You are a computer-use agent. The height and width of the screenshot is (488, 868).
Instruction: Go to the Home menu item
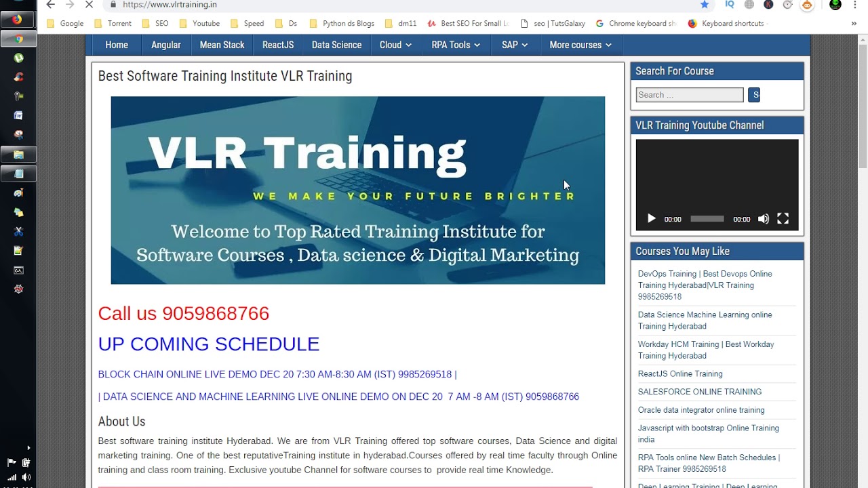click(117, 45)
